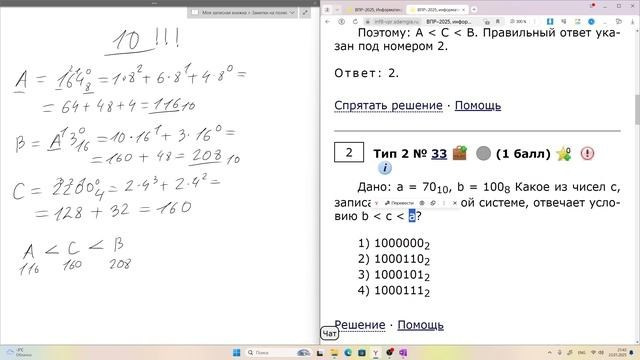640x360 pixels.
Task: Open File Explorer from the taskbar
Action: 334,353
